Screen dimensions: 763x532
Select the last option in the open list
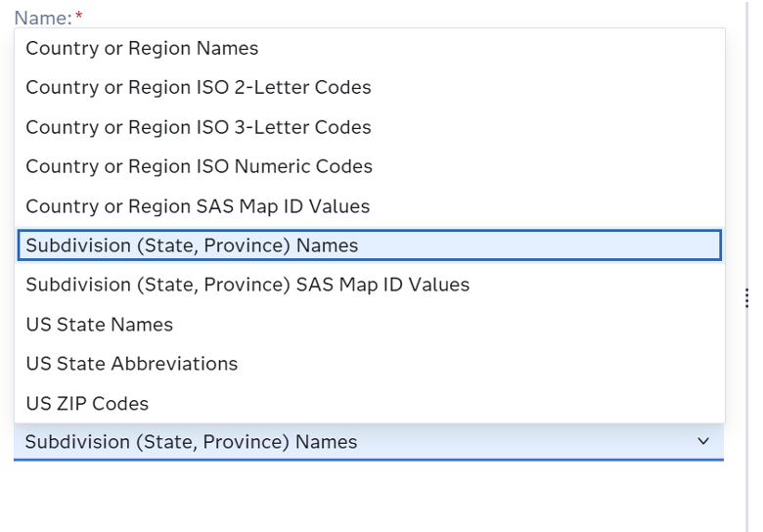coord(87,403)
